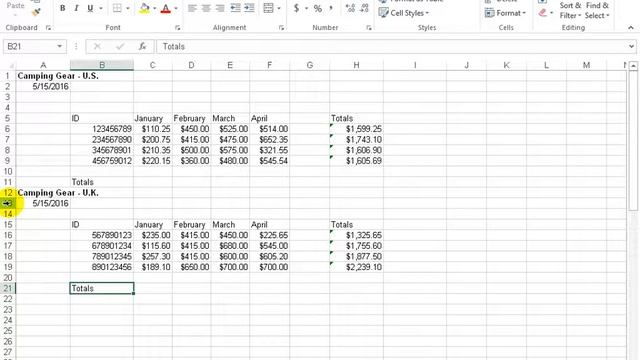Click the Name Box showing B21
This screenshot has height=360, width=640.
pyautogui.click(x=29, y=47)
